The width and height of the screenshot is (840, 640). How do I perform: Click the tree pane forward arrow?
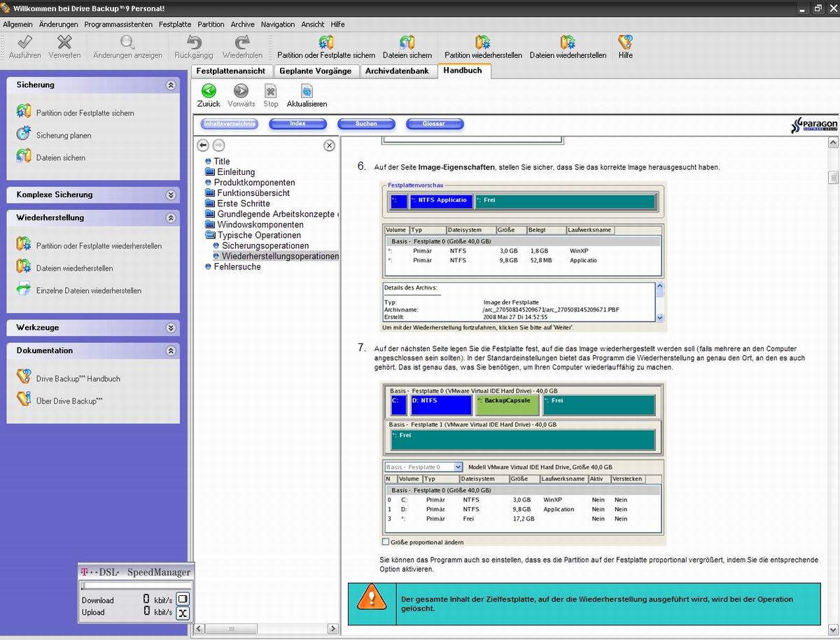pyautogui.click(x=218, y=145)
